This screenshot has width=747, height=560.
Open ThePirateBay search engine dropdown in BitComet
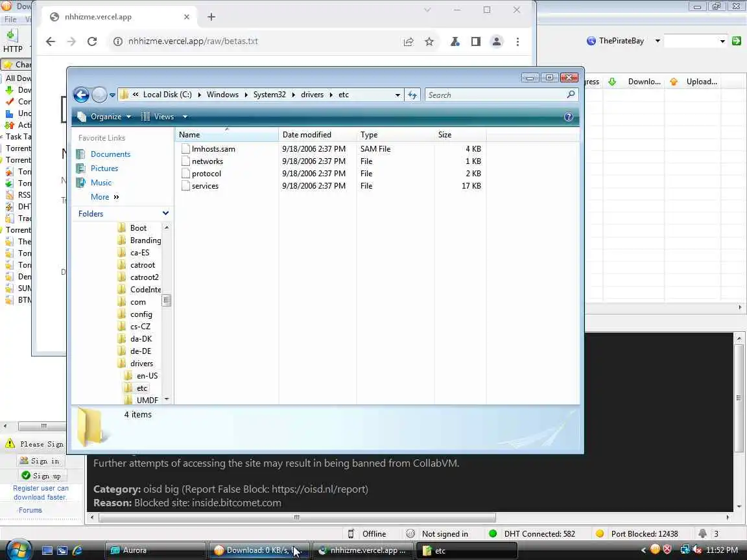658,41
